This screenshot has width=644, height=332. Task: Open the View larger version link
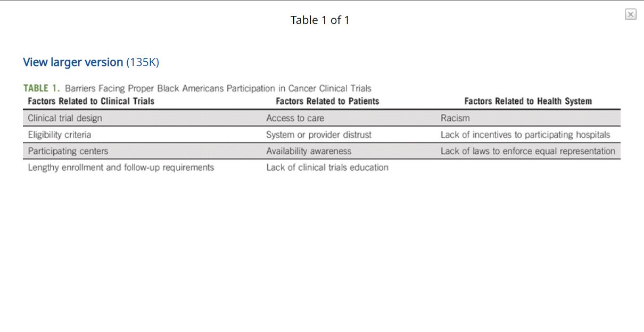73,62
